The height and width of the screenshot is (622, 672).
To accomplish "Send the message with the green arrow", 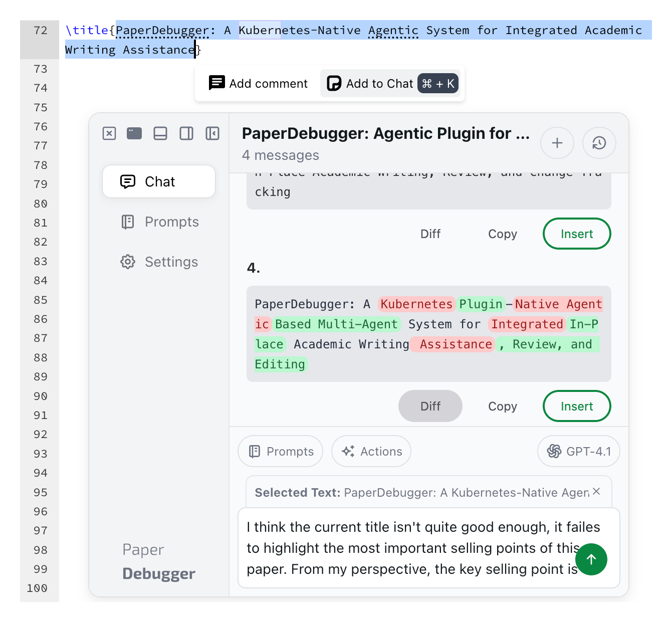I will point(591,559).
